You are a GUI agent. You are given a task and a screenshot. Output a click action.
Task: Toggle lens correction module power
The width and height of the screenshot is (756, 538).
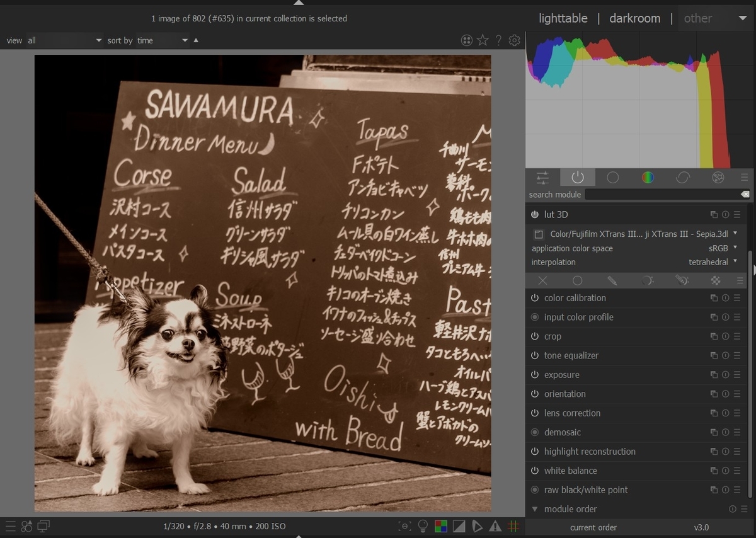tap(535, 413)
